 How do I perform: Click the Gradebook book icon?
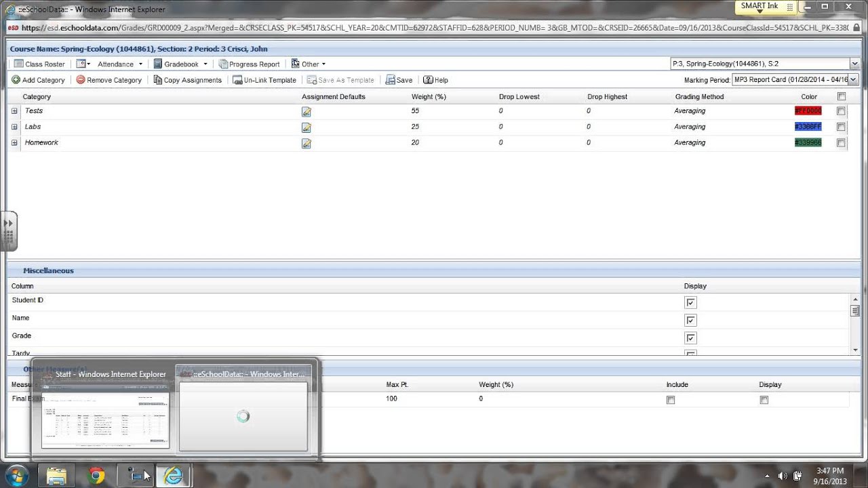click(157, 64)
